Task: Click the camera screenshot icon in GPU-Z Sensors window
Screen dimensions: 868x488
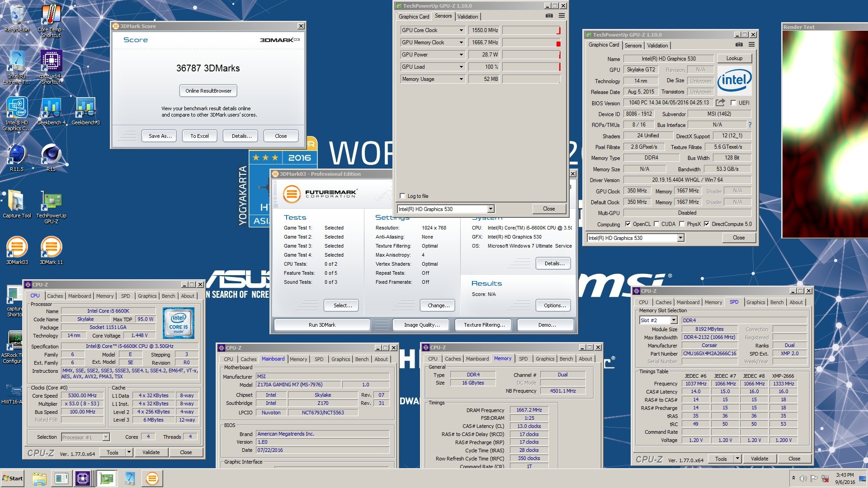Action: [x=549, y=16]
